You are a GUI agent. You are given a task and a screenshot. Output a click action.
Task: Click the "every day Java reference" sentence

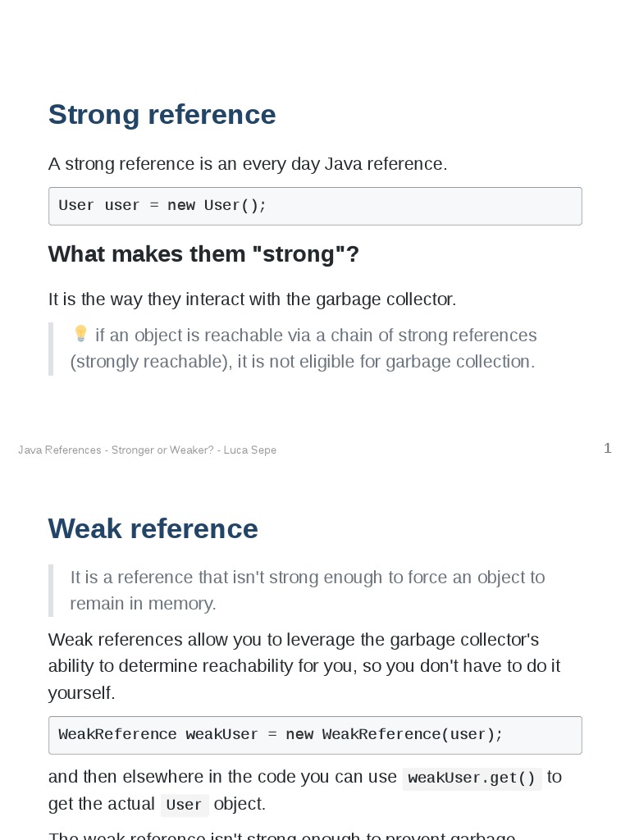click(x=248, y=164)
